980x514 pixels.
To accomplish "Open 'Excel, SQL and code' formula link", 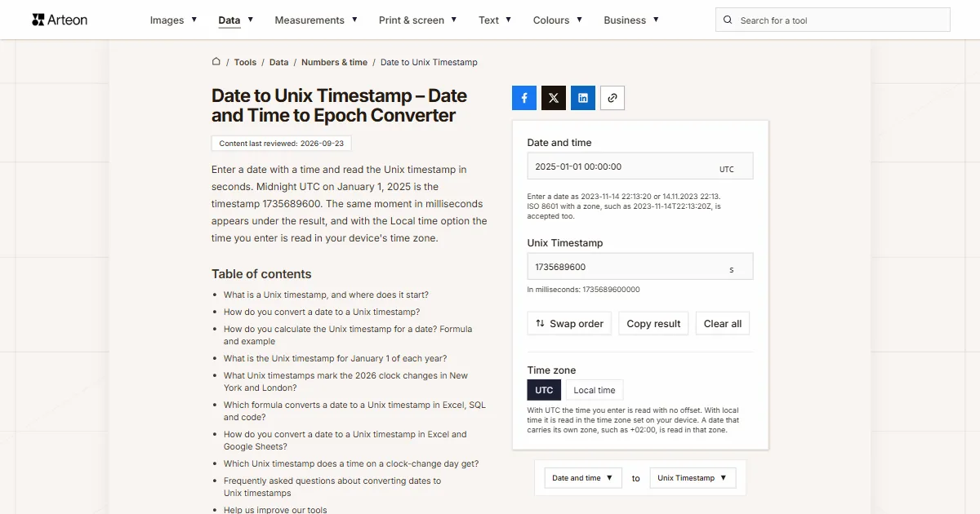I will click(x=354, y=411).
